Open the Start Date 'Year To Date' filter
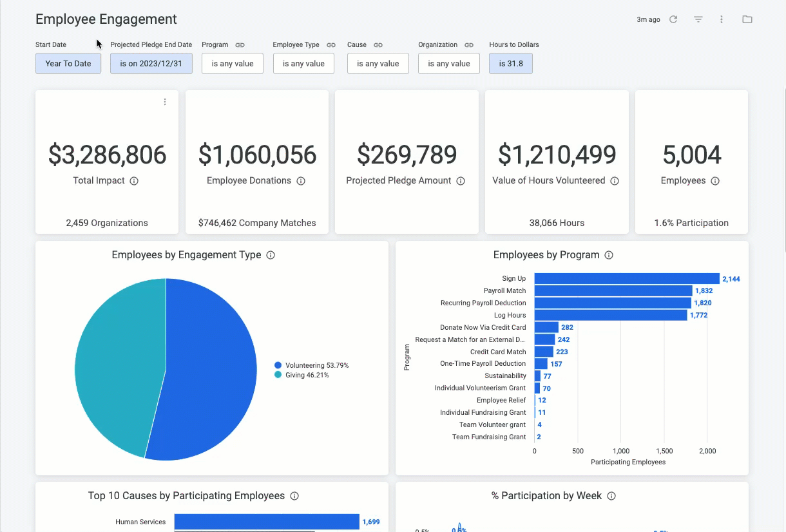 pyautogui.click(x=68, y=64)
